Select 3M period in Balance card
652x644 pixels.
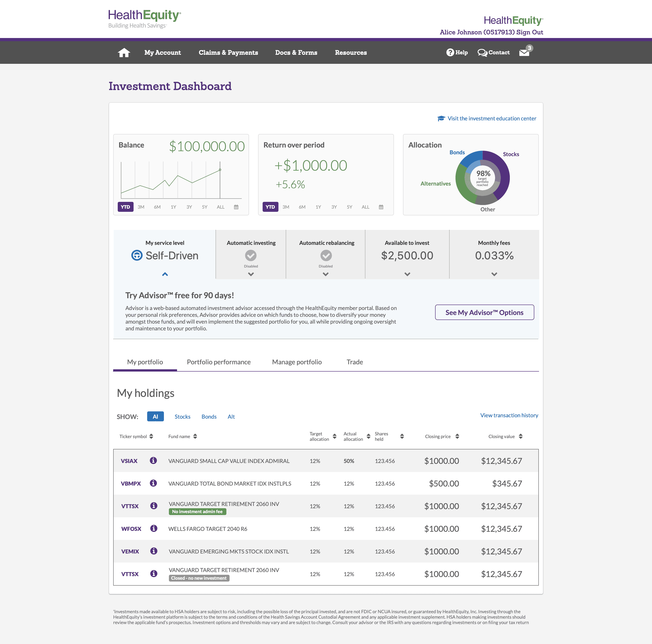point(141,207)
